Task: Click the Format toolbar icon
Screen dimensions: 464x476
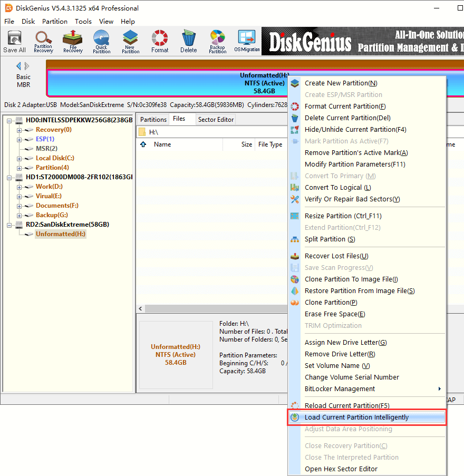Action: 160,42
